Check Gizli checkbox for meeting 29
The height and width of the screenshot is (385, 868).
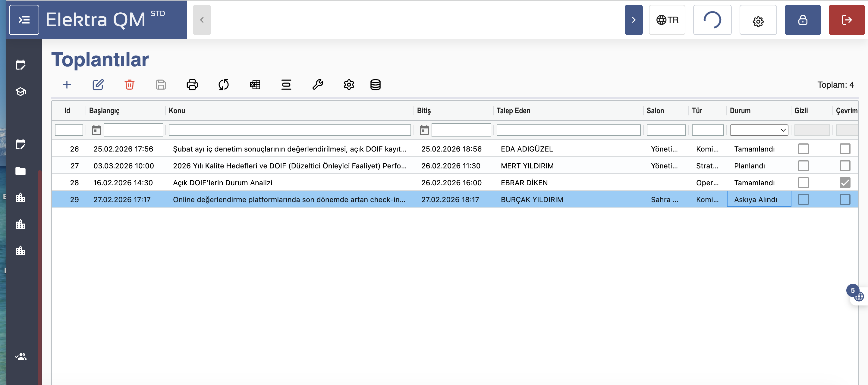coord(803,199)
